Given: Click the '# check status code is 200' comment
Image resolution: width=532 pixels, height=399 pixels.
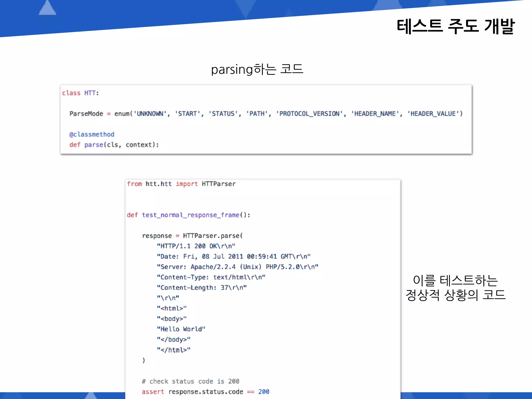Looking at the screenshot, I should pos(191,381).
